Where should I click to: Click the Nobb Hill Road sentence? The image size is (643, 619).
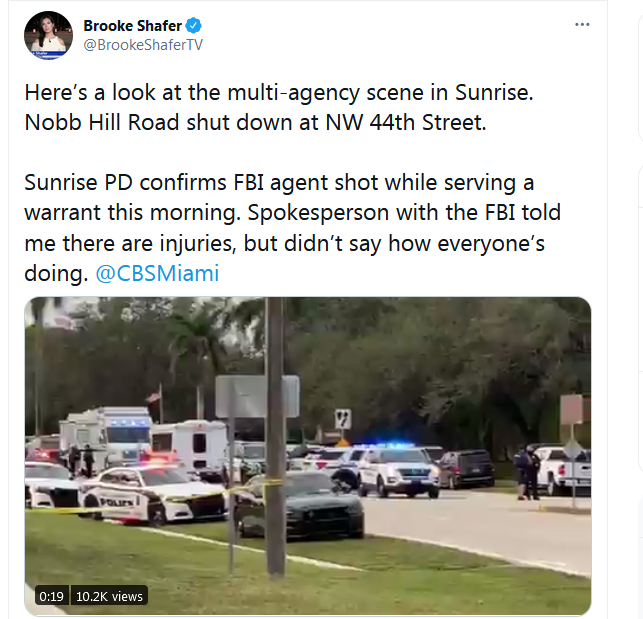pos(255,122)
